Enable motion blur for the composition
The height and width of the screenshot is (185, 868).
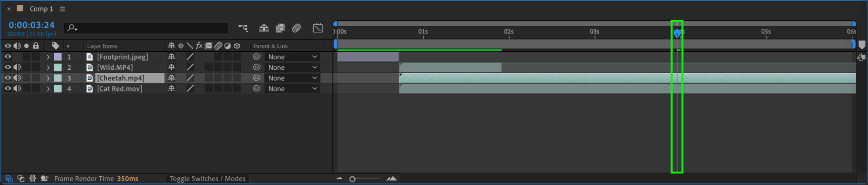297,28
